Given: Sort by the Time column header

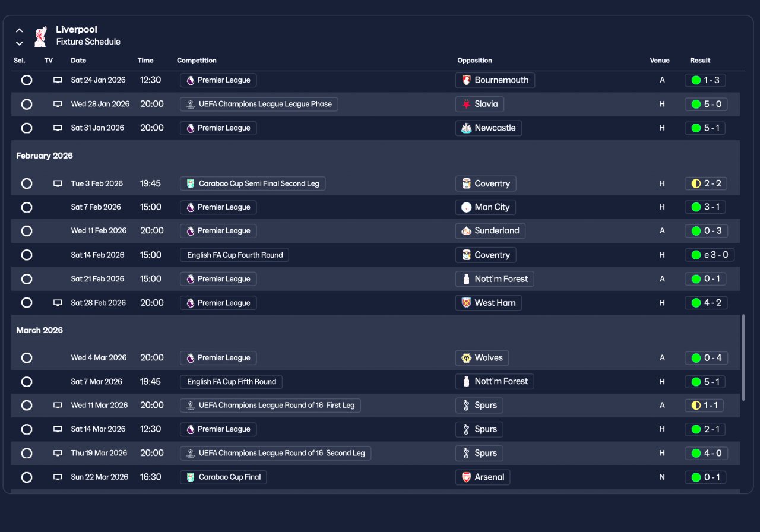Looking at the screenshot, I should pos(145,61).
